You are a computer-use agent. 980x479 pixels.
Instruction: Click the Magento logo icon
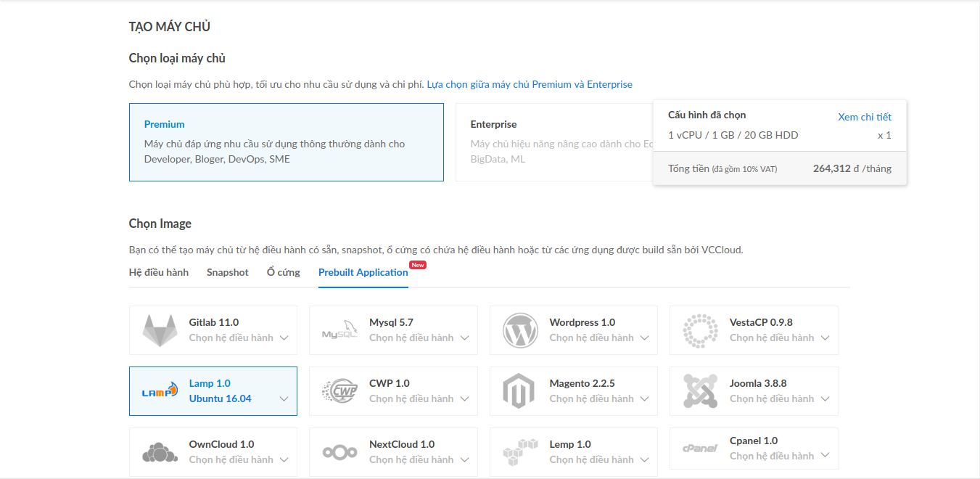519,391
